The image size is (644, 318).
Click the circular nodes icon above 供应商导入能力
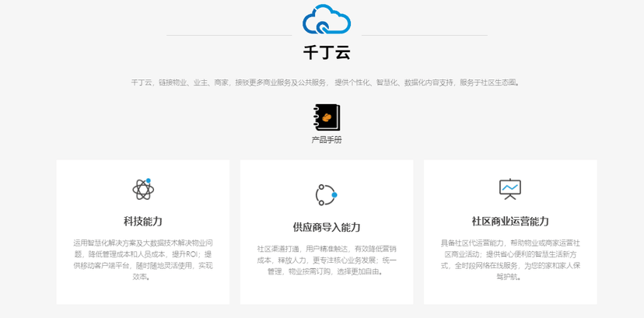[x=326, y=195]
